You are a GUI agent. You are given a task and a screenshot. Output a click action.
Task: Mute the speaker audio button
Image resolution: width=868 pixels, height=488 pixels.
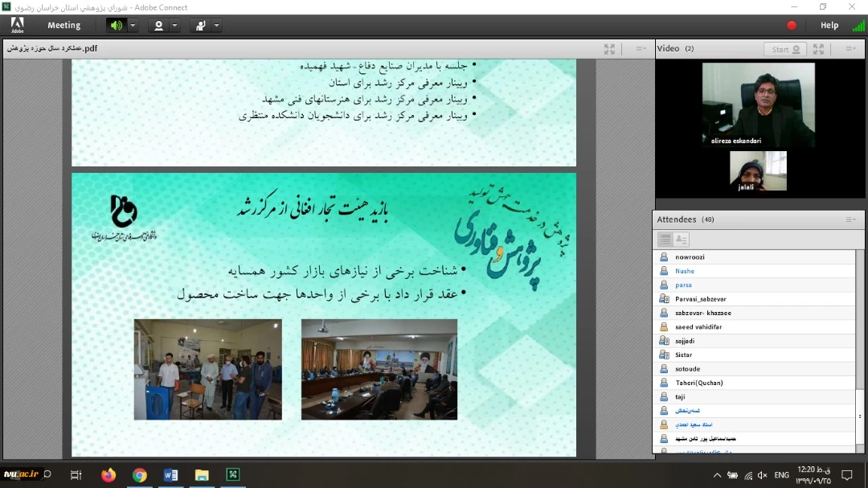point(117,26)
